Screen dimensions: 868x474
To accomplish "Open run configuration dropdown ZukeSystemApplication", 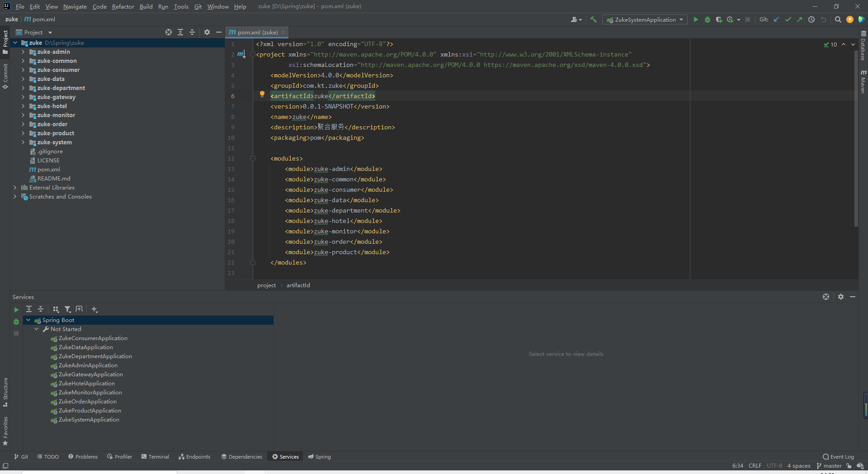I will tap(645, 19).
